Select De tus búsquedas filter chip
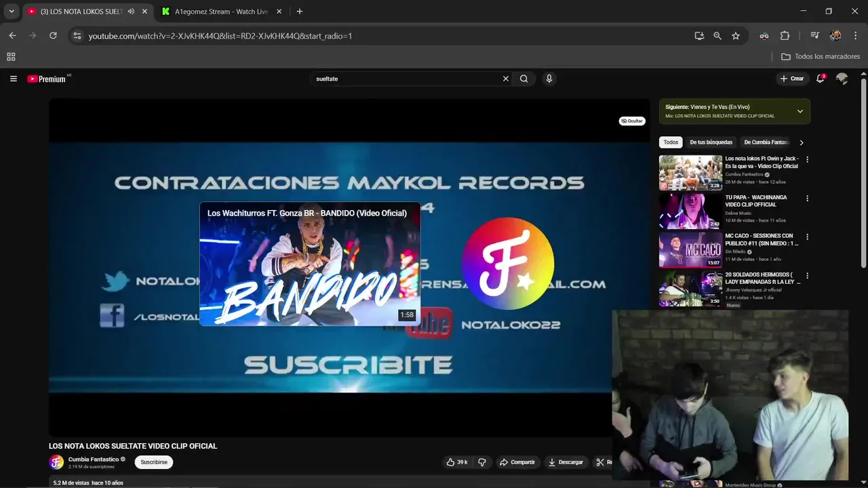 (711, 142)
